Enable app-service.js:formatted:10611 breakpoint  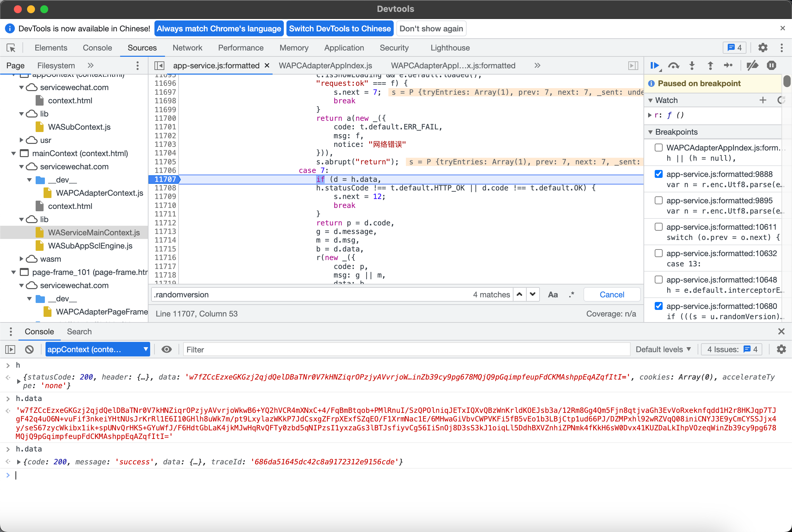(x=658, y=227)
